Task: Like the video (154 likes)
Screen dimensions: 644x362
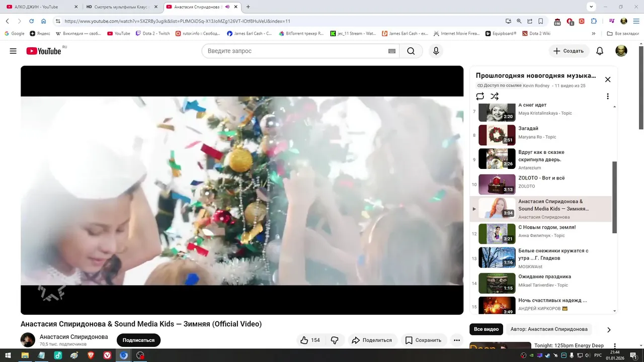Action: pos(310,340)
